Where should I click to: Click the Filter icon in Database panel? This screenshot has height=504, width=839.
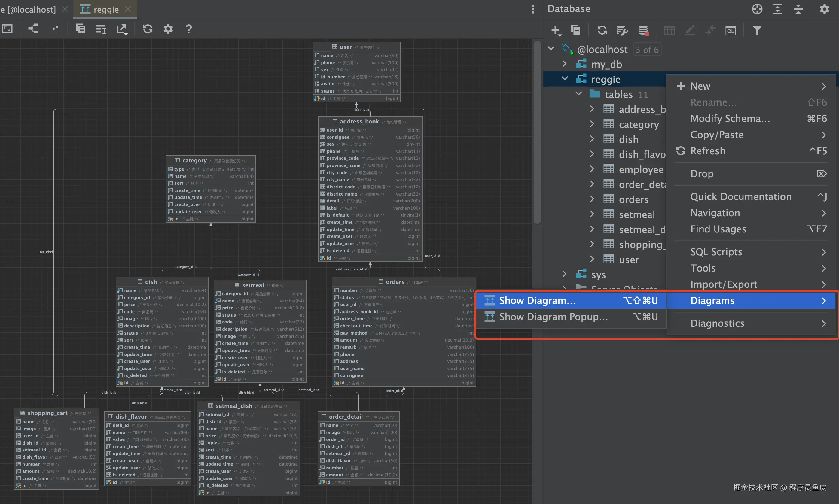tap(757, 30)
